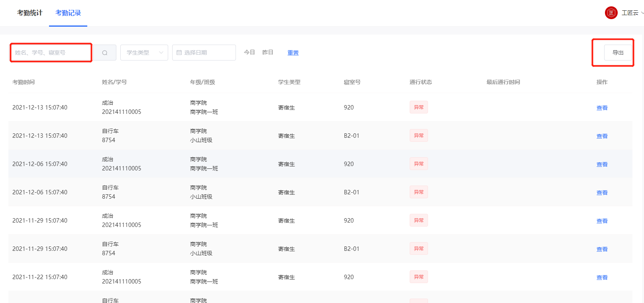Screen dimensions: 644x303
Task: Click 查看 for 自行车 on 2021-11-29
Action: [x=602, y=249]
